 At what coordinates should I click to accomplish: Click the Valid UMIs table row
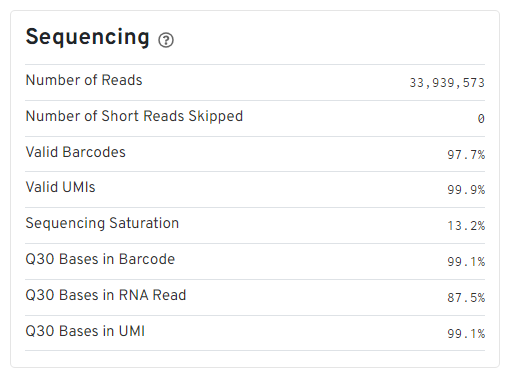pos(255,190)
